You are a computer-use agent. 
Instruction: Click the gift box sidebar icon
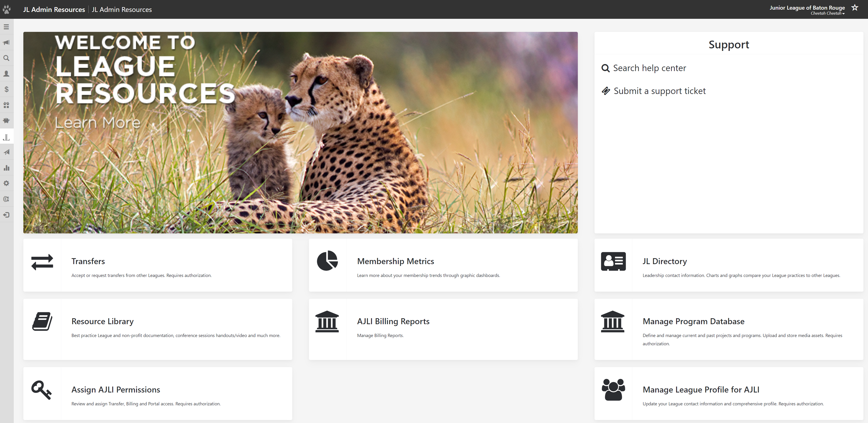(6, 105)
